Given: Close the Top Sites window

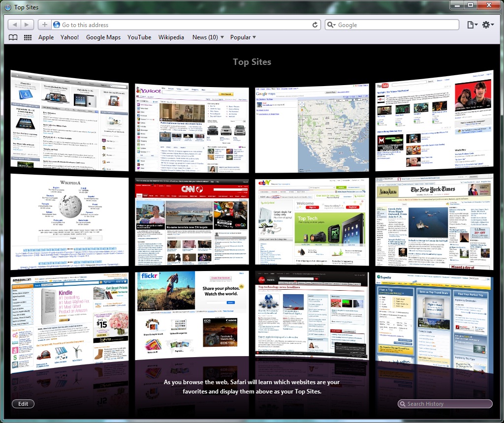Looking at the screenshot, I should click(x=489, y=5).
